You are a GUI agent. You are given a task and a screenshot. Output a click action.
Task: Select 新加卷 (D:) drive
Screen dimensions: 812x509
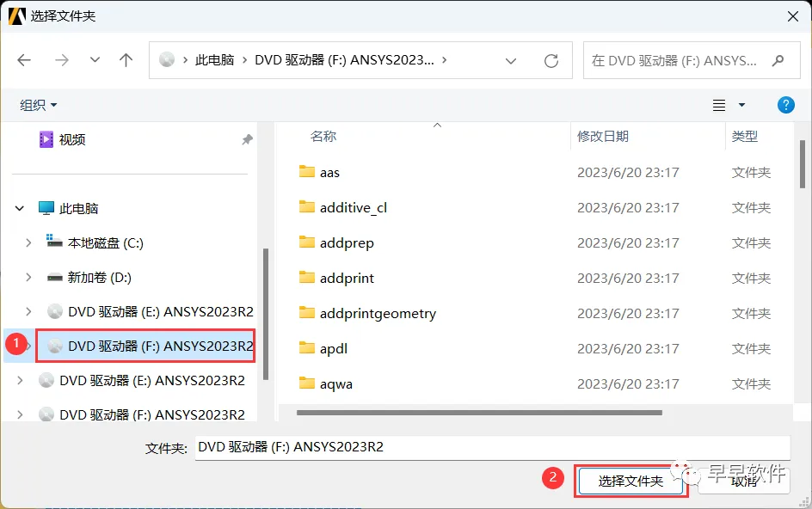point(99,278)
